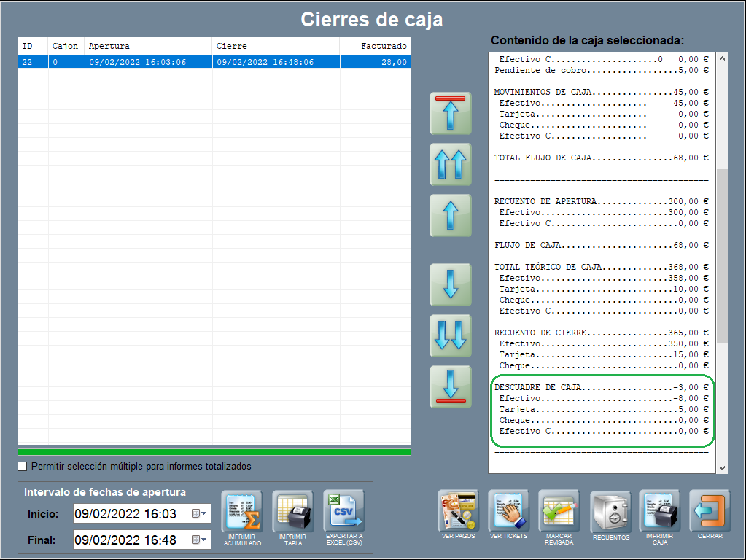The width and height of the screenshot is (746, 560).
Task: Click Marcar Revisada icon
Action: click(x=559, y=510)
